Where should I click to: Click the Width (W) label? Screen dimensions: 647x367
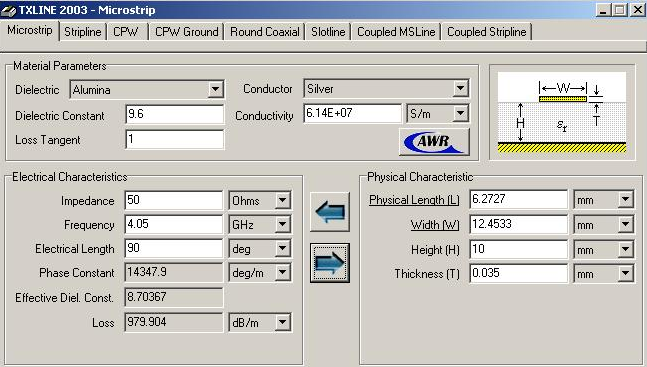[x=435, y=225]
